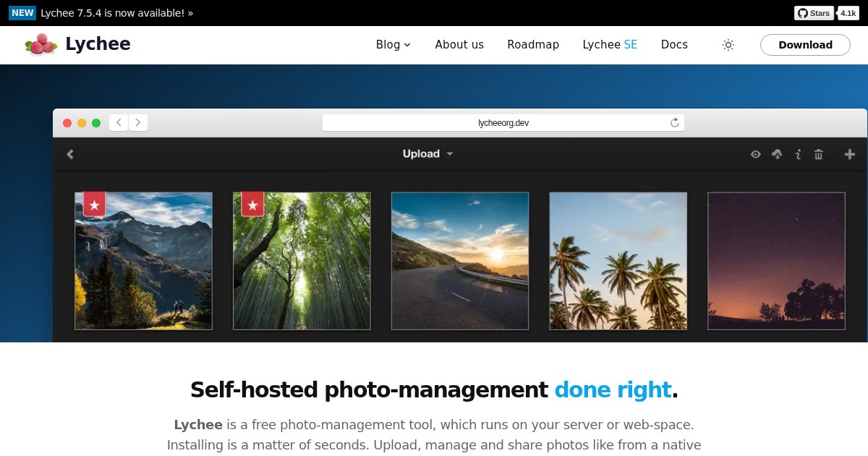Open the palm trees thumbnail
The height and width of the screenshot is (456, 868).
click(x=618, y=261)
